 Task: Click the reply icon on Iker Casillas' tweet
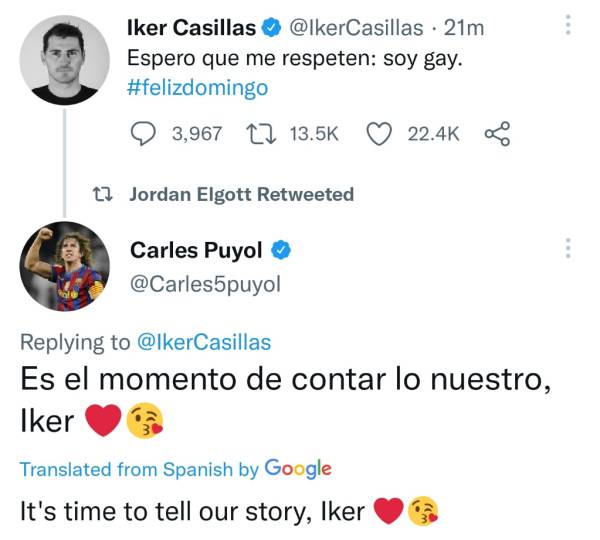(146, 133)
